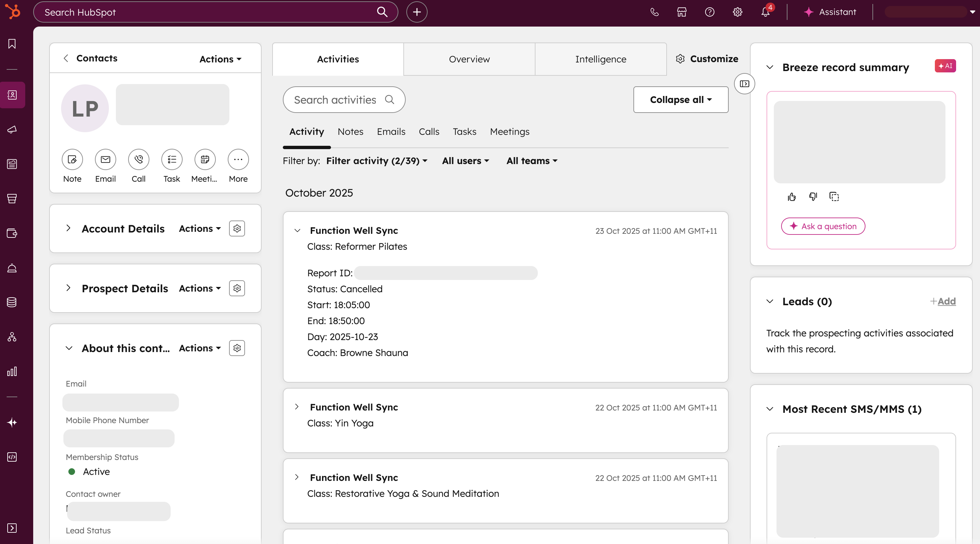Select the Emails activity tab
Screen dimensions: 980x544
click(391, 132)
